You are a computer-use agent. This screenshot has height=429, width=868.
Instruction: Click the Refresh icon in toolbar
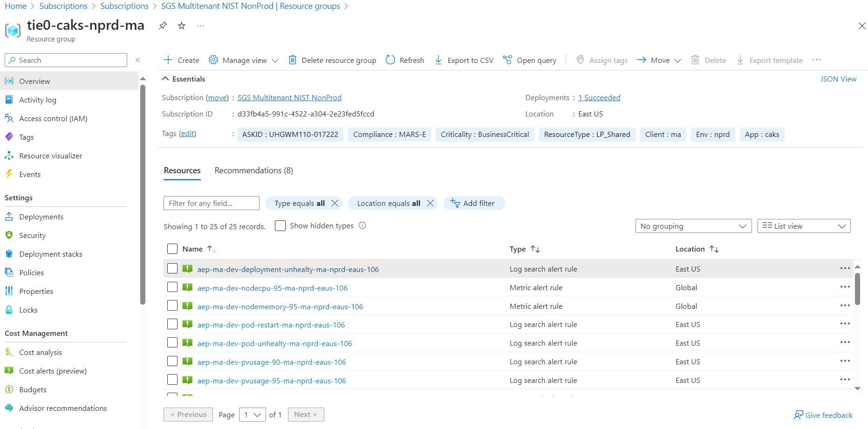pyautogui.click(x=390, y=60)
